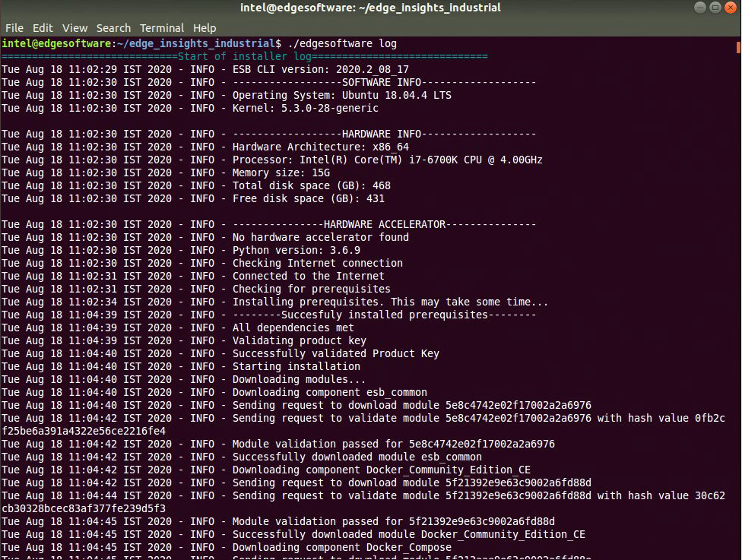This screenshot has width=742, height=560.
Task: Click the 'Kernel: 5.3.0-28-generic' line
Action: coord(190,109)
